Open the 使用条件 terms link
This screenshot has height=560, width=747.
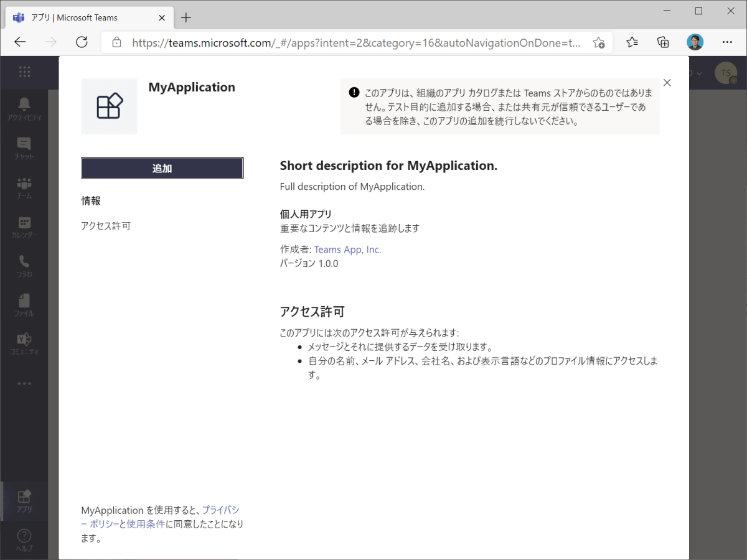coord(146,524)
